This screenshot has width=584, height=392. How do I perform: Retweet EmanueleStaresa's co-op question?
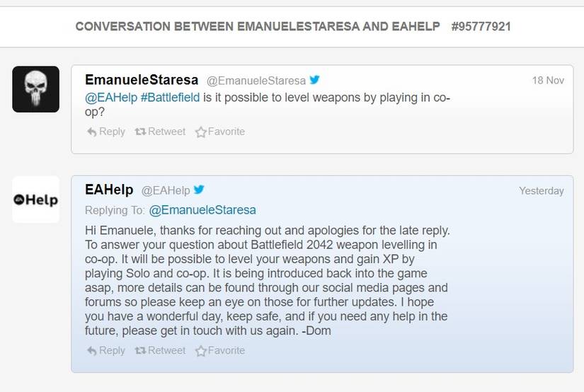click(x=160, y=132)
